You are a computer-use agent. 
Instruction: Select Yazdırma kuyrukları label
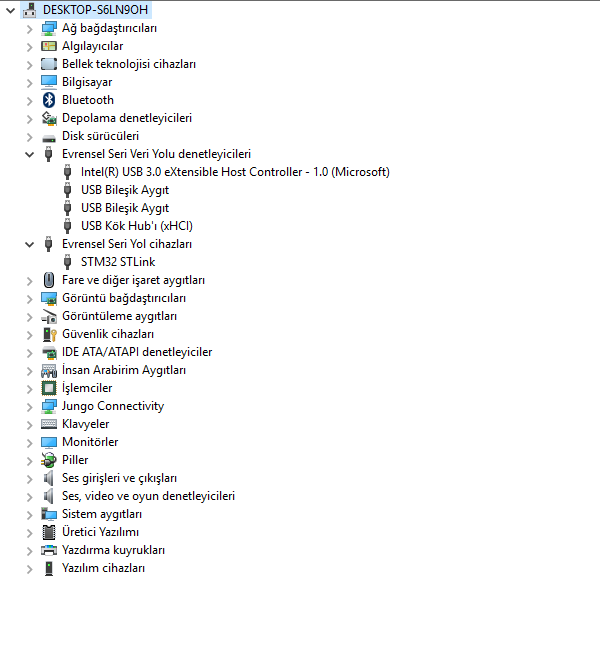(113, 550)
